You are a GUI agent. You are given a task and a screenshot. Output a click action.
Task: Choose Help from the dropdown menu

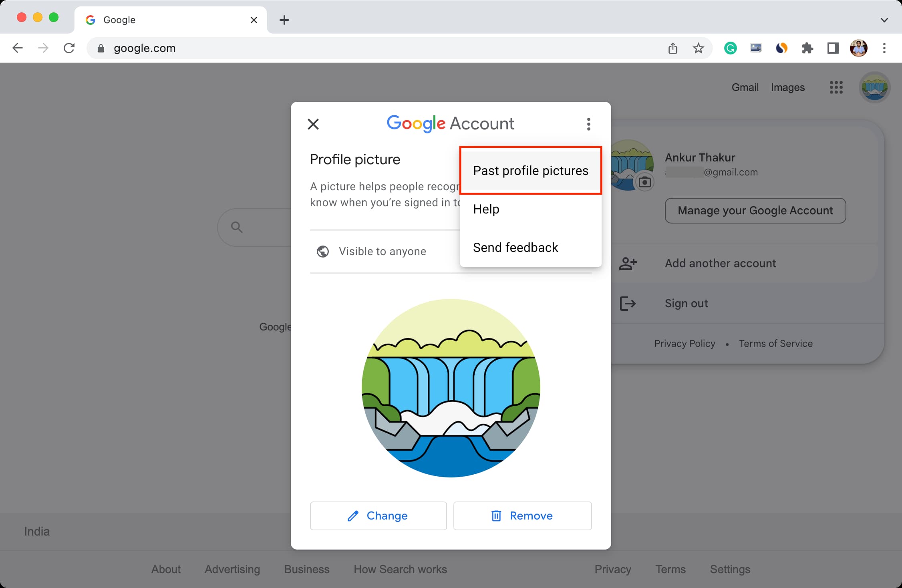click(x=531, y=209)
